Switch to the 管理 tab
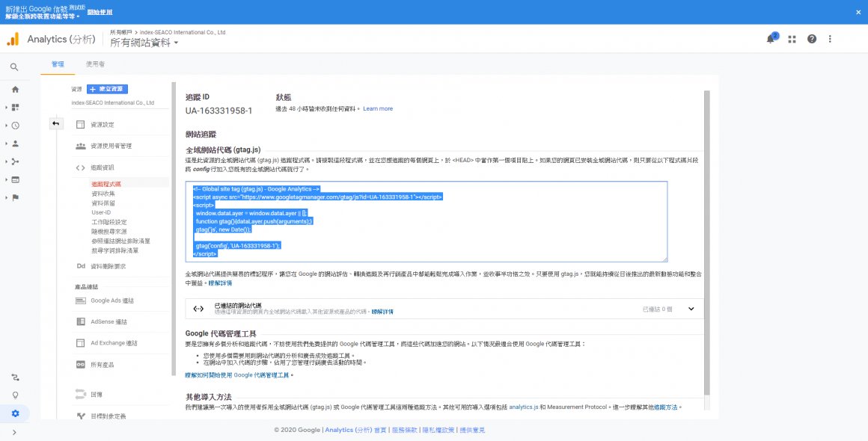Screen dimensions: 868x441 (x=58, y=64)
